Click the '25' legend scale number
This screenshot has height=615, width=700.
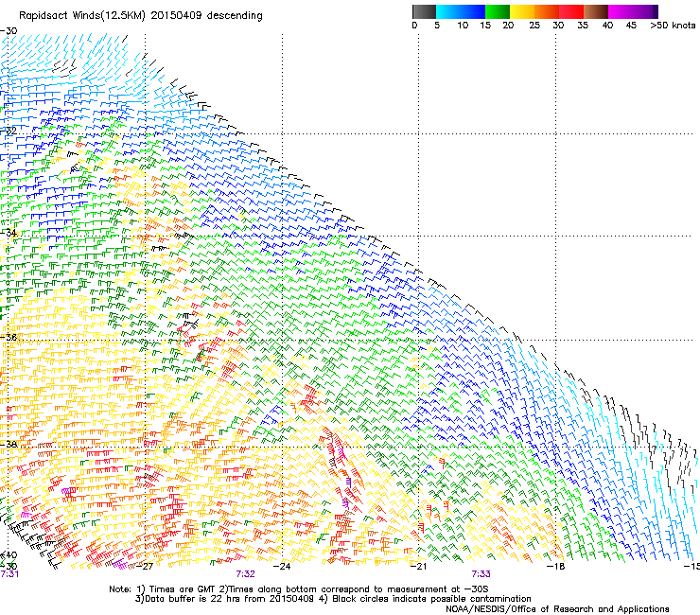pos(534,26)
